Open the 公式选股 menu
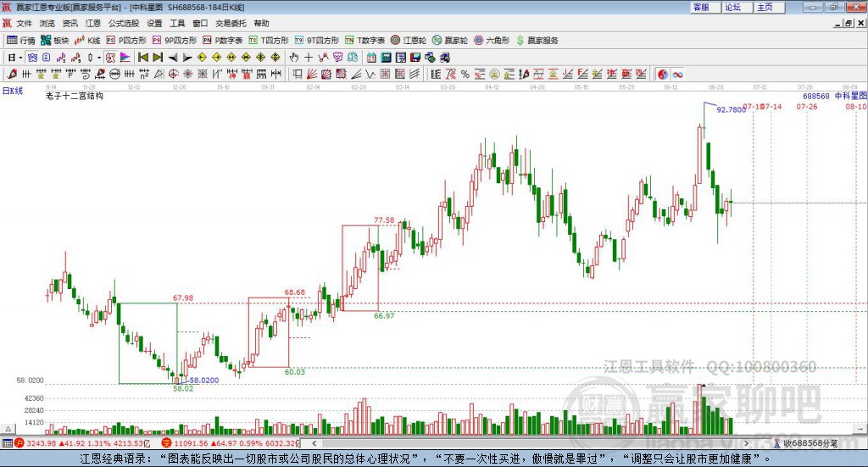Image resolution: width=868 pixels, height=467 pixels. (124, 23)
